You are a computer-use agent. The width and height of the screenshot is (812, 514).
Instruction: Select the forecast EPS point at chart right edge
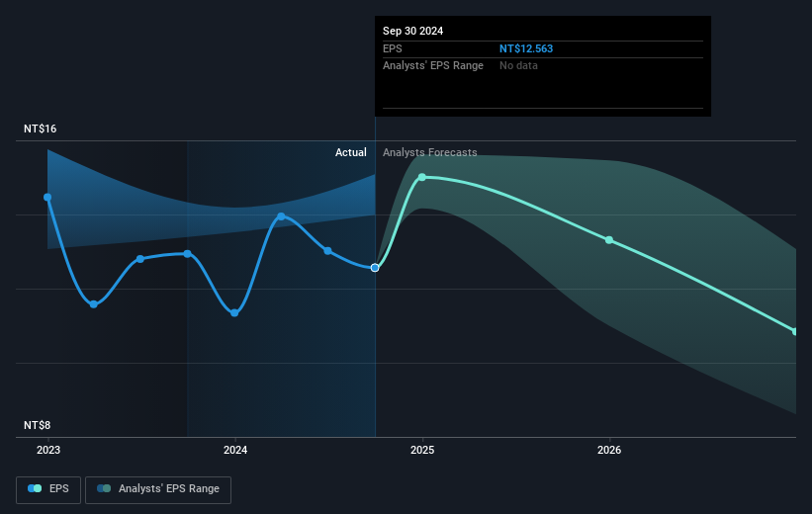[795, 331]
